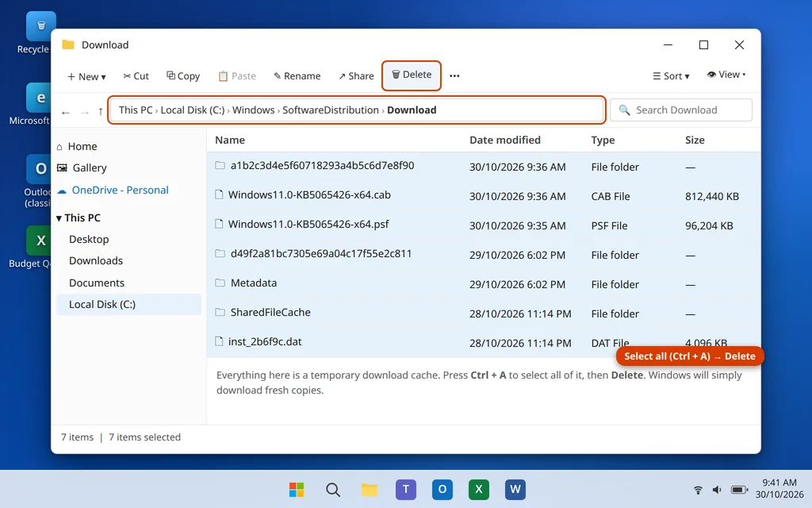The width and height of the screenshot is (812, 508).
Task: Select Windows11.0-KB5065426-x64.cab file
Action: tap(484, 196)
